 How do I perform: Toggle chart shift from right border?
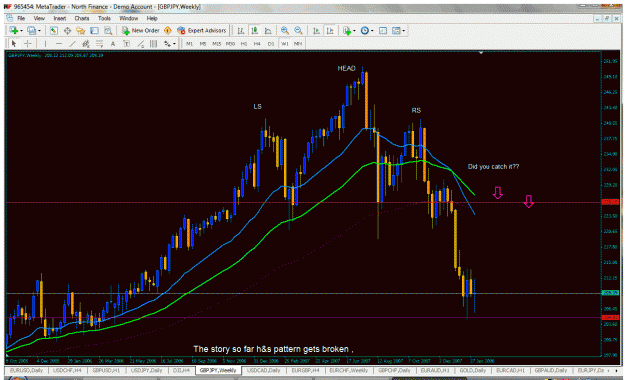330,30
